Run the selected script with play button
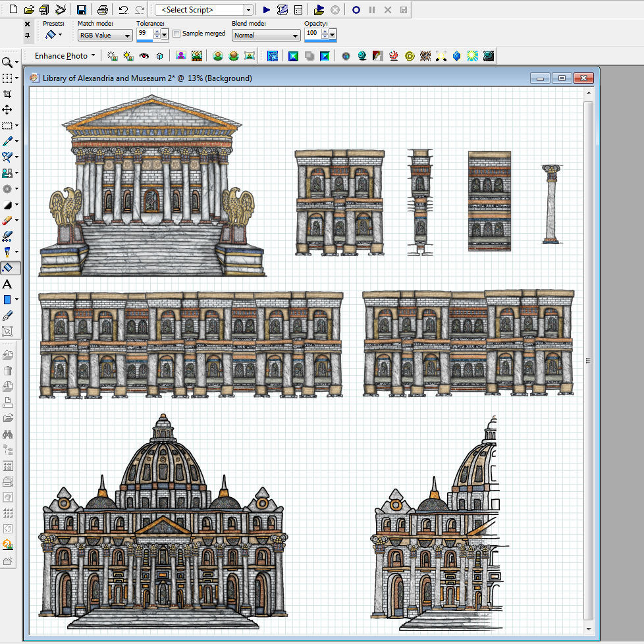This screenshot has width=644, height=644. [266, 10]
